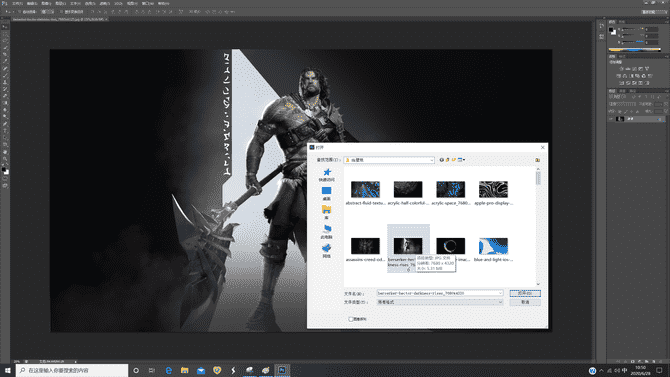Select the Gradient tool

(x=5, y=103)
